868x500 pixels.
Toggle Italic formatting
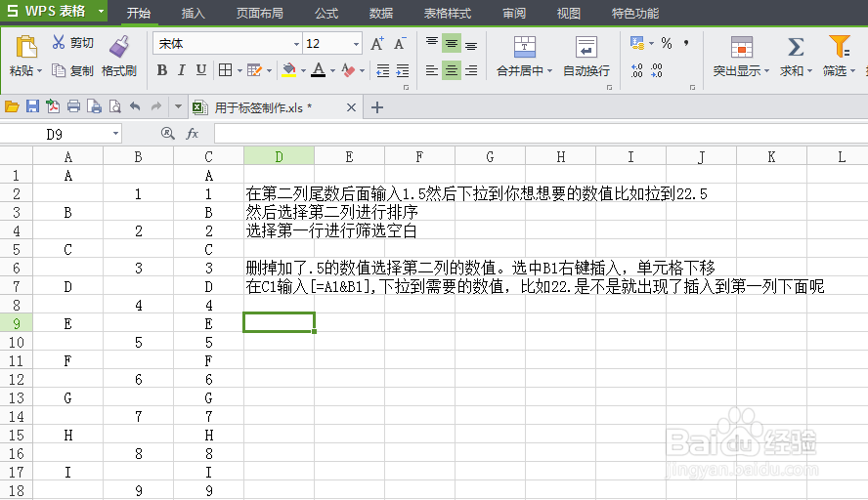click(181, 70)
